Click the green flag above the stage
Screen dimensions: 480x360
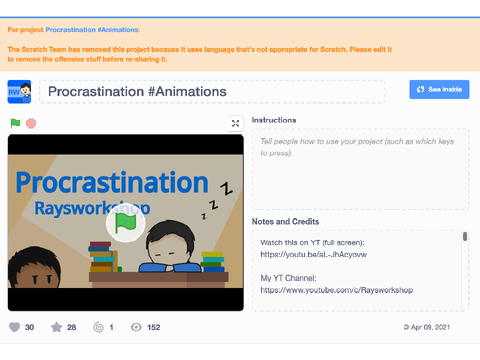click(x=15, y=123)
